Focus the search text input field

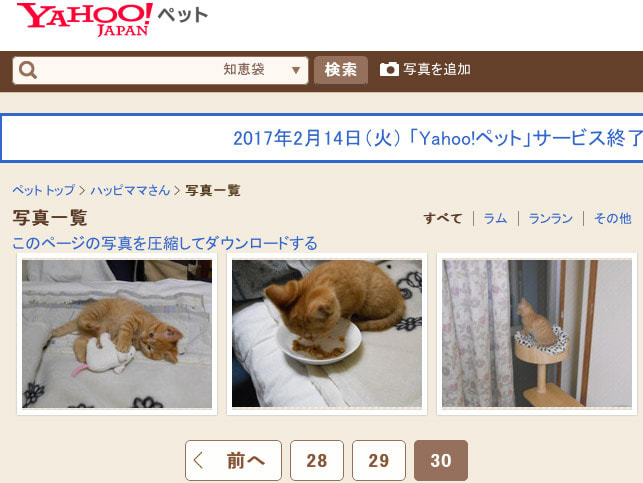pos(129,71)
